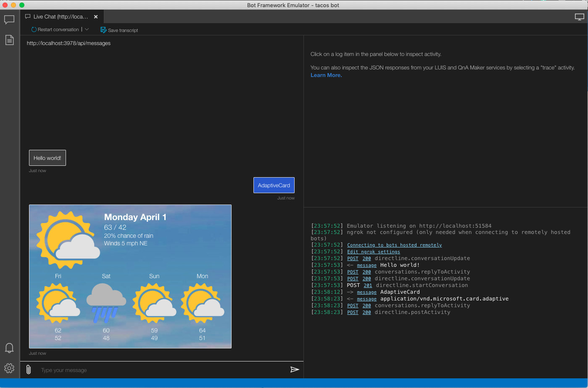Click the presentation mode monitor icon
This screenshot has height=388, width=588.
click(x=580, y=17)
